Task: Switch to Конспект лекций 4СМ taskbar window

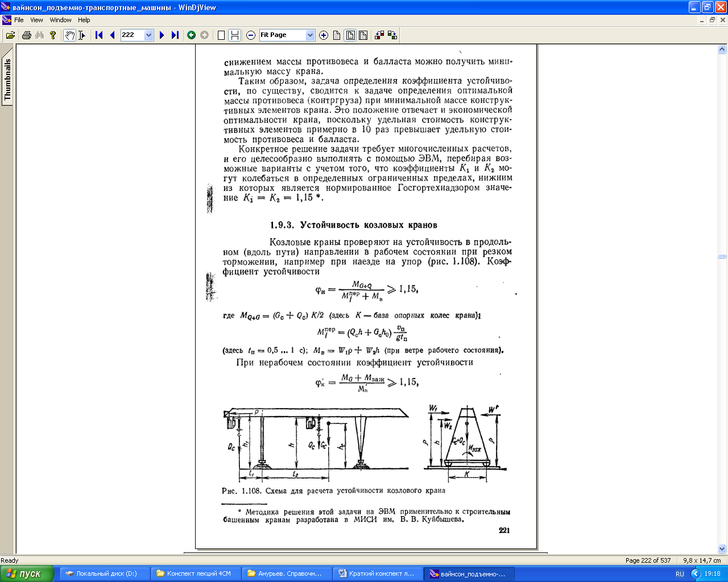Action: [x=196, y=574]
